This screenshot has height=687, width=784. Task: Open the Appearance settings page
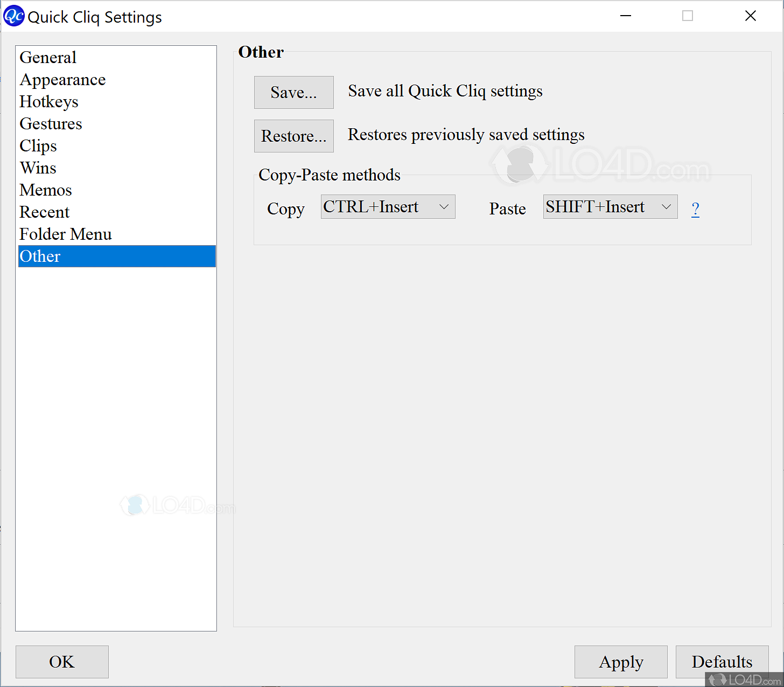62,79
